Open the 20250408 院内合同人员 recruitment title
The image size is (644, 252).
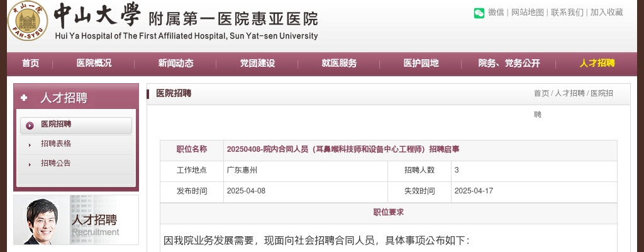pos(343,149)
